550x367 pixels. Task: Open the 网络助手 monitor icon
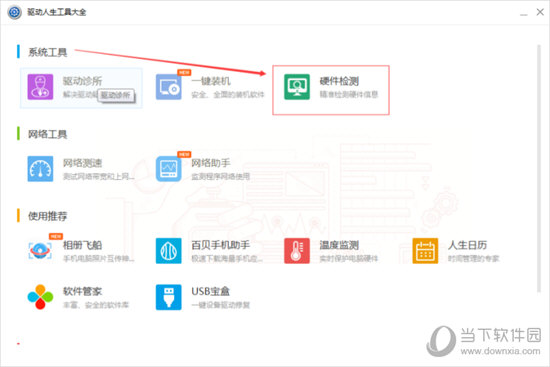coord(169,169)
